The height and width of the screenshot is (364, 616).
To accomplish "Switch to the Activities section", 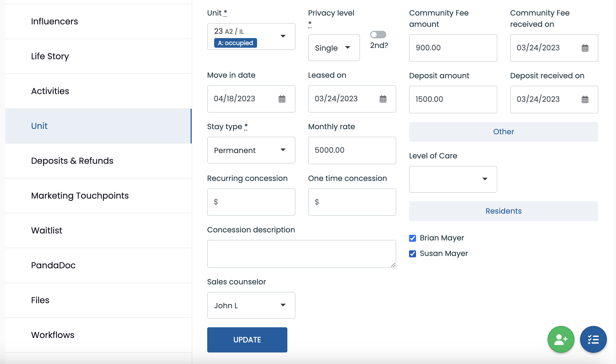I will 98,91.
